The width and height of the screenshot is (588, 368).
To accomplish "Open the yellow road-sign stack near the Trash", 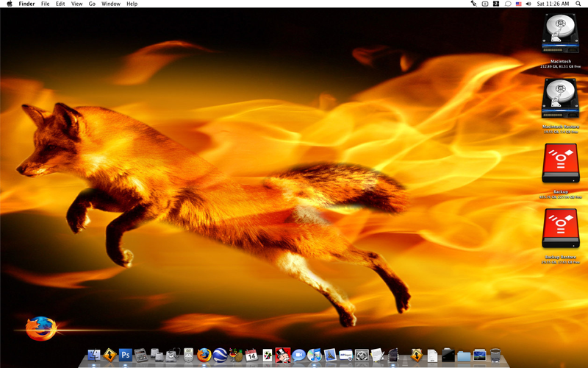I will point(417,355).
